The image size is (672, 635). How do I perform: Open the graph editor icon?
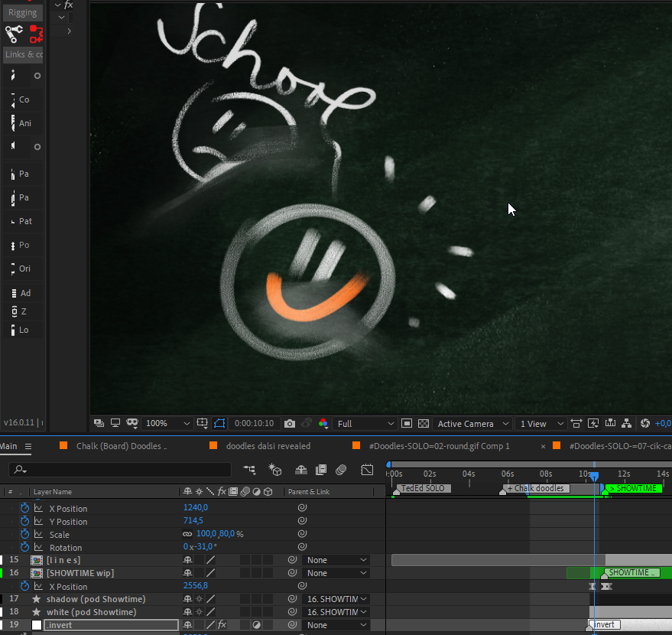[367, 470]
